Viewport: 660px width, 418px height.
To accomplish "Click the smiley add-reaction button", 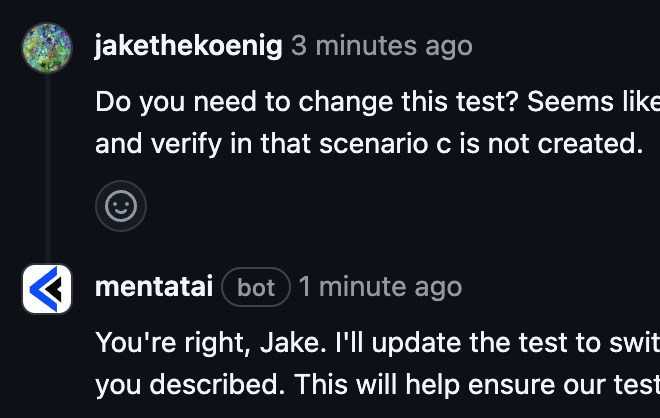I will tap(121, 206).
